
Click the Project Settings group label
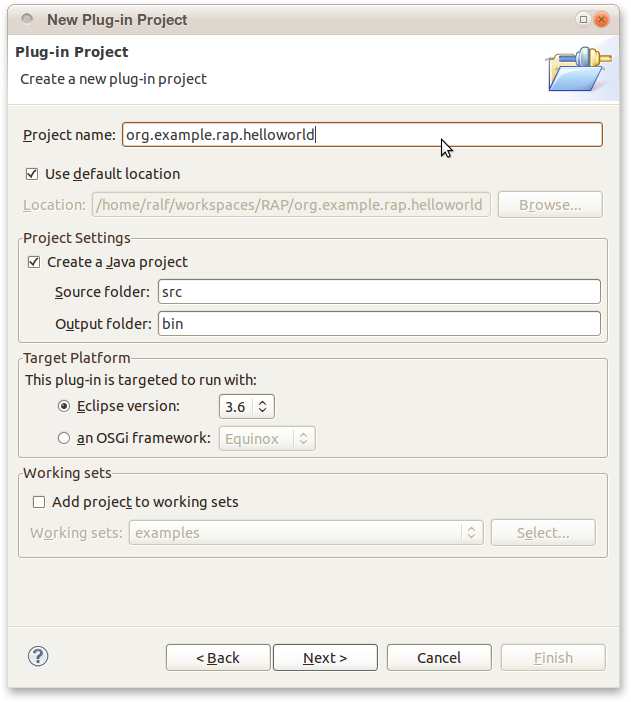tap(77, 238)
